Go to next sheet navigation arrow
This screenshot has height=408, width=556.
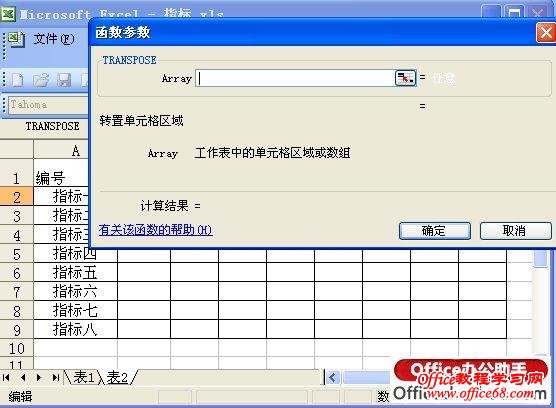coord(39,378)
